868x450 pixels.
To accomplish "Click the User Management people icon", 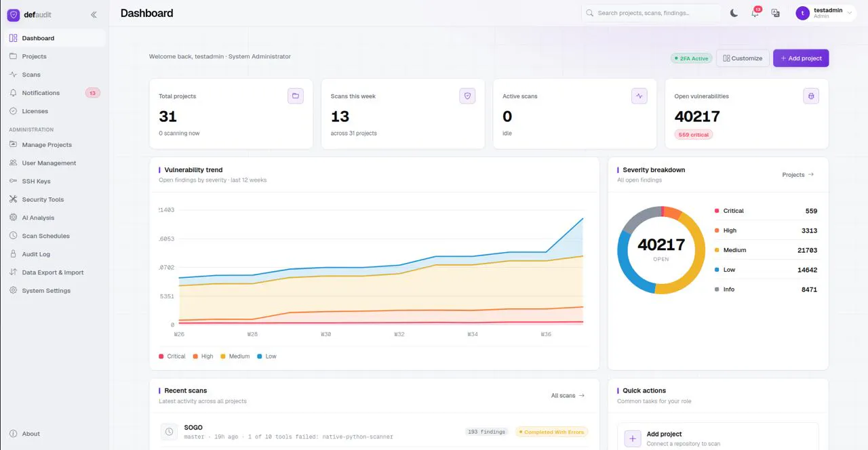I will 14,163.
